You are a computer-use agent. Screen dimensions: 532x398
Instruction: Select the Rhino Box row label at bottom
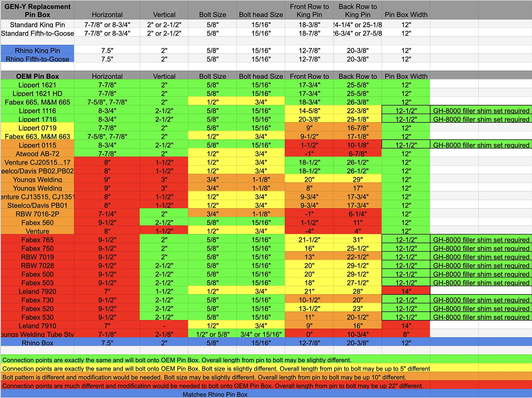pyautogui.click(x=37, y=343)
